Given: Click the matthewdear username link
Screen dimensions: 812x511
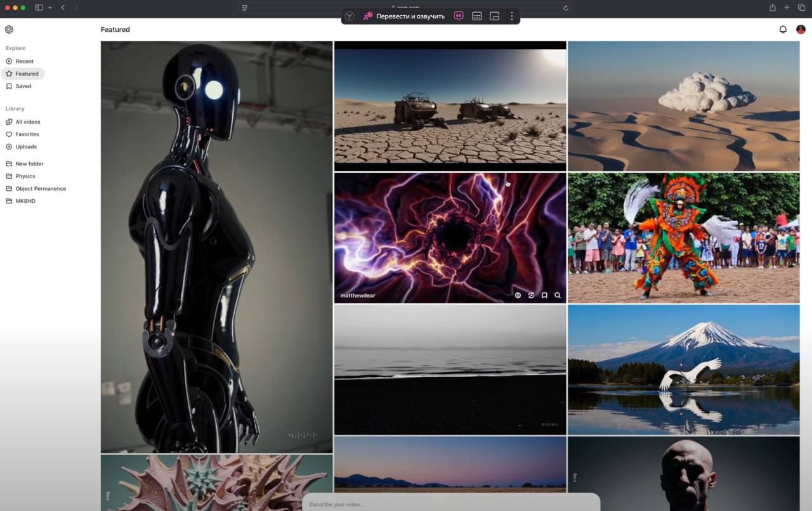Looking at the screenshot, I should pyautogui.click(x=358, y=295).
